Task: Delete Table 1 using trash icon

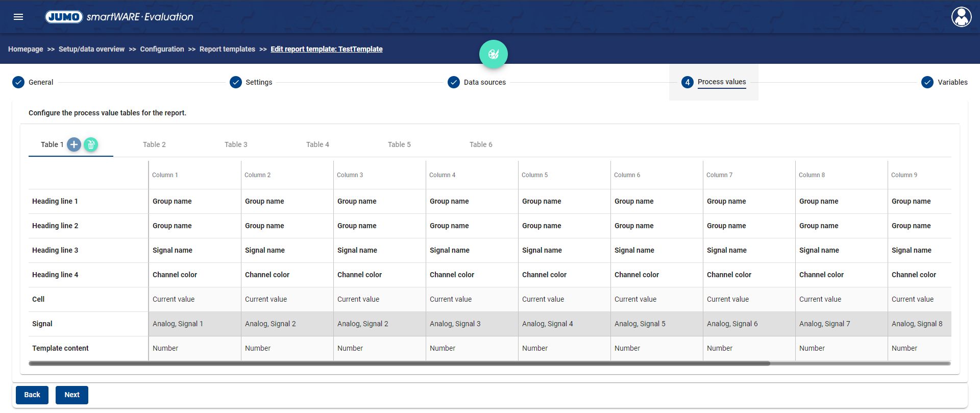Action: (91, 144)
